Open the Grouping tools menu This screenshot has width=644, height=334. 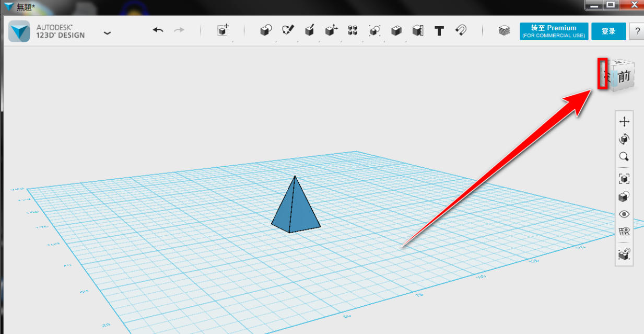374,30
